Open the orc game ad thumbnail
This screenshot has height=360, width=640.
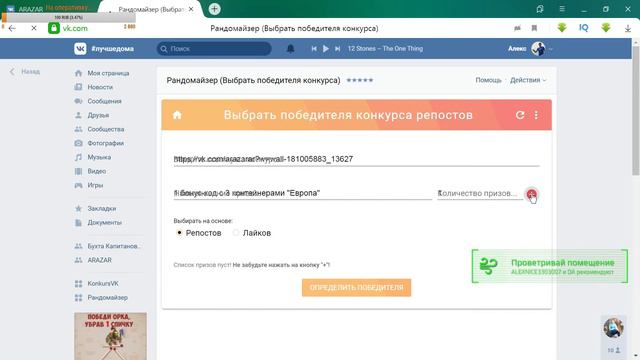point(110,336)
